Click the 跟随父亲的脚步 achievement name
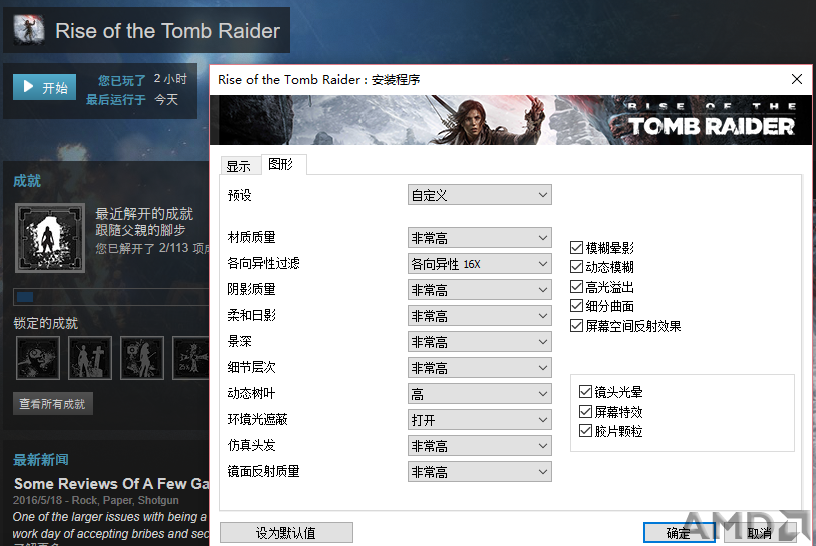Image resolution: width=816 pixels, height=546 pixels. tap(141, 230)
